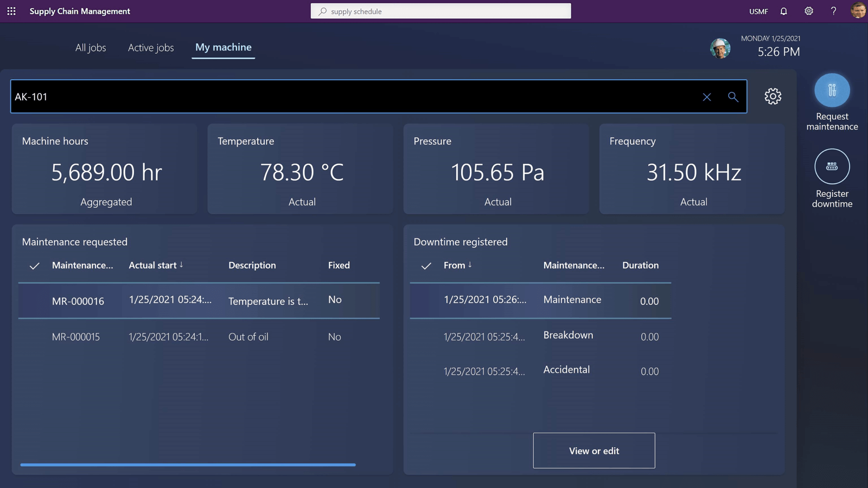Open the settings gear in the top bar
The height and width of the screenshot is (488, 868).
pyautogui.click(x=808, y=11)
